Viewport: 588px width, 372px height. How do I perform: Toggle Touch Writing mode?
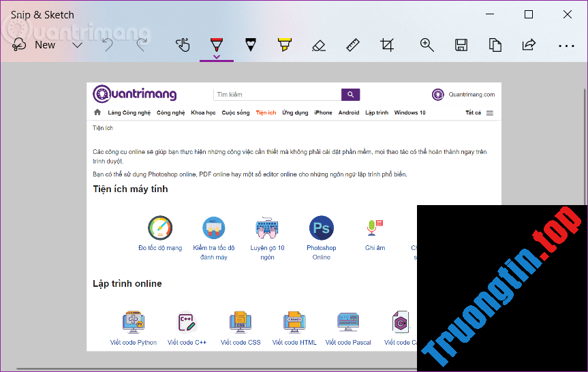(182, 45)
